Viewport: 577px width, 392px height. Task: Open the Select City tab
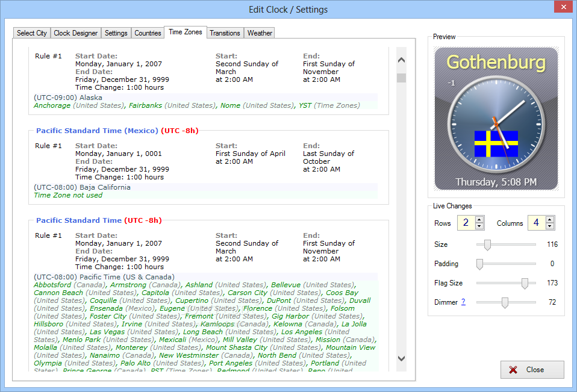point(32,33)
